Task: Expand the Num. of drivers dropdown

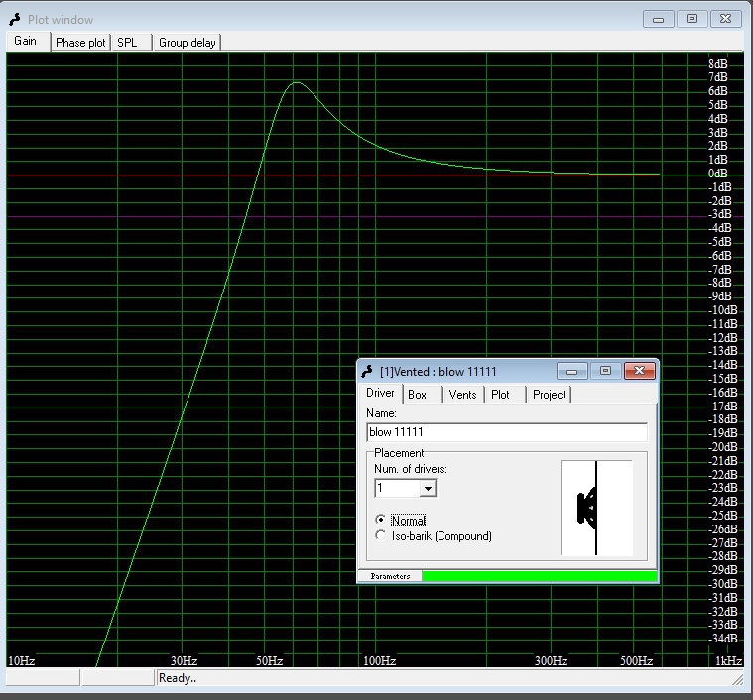Action: [428, 489]
